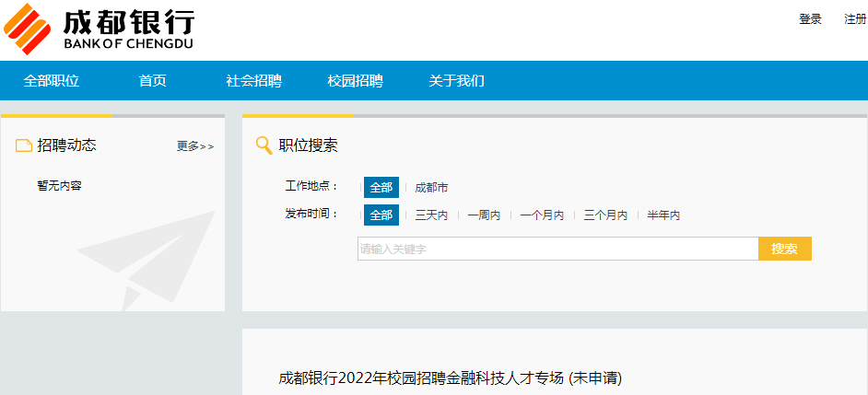
Task: Click 更多>> in the 招聘动态 panel
Action: [x=195, y=146]
